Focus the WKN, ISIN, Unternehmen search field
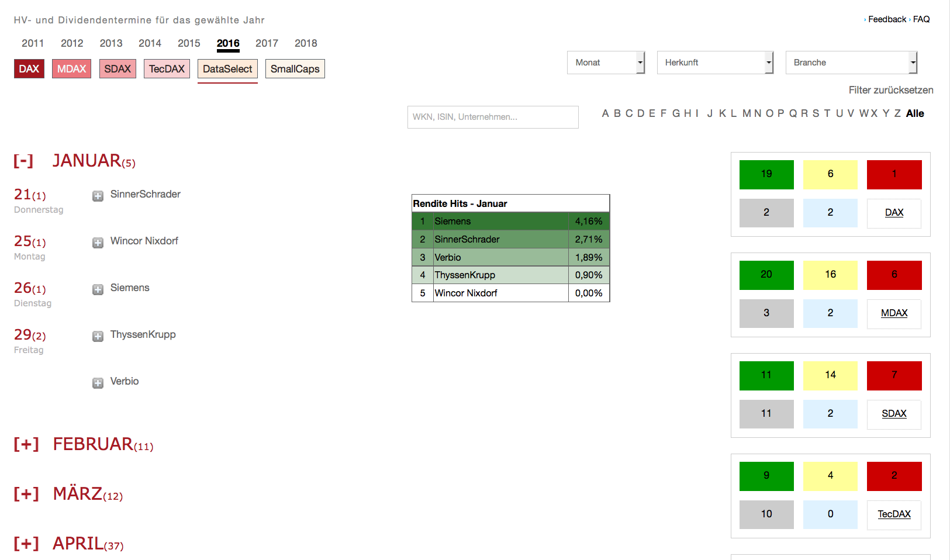 click(493, 117)
